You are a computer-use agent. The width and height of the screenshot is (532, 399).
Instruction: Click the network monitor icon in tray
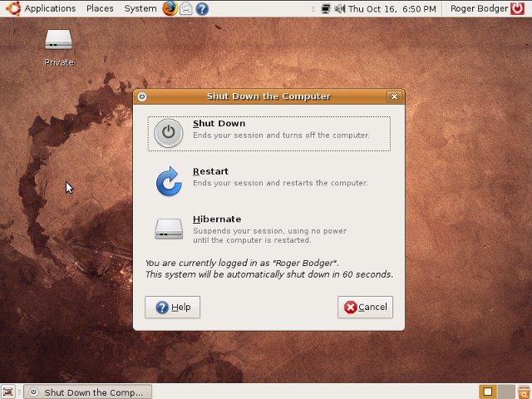tap(325, 9)
